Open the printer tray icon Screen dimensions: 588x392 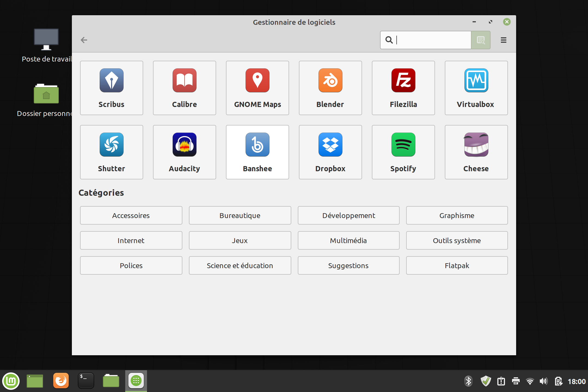point(516,381)
